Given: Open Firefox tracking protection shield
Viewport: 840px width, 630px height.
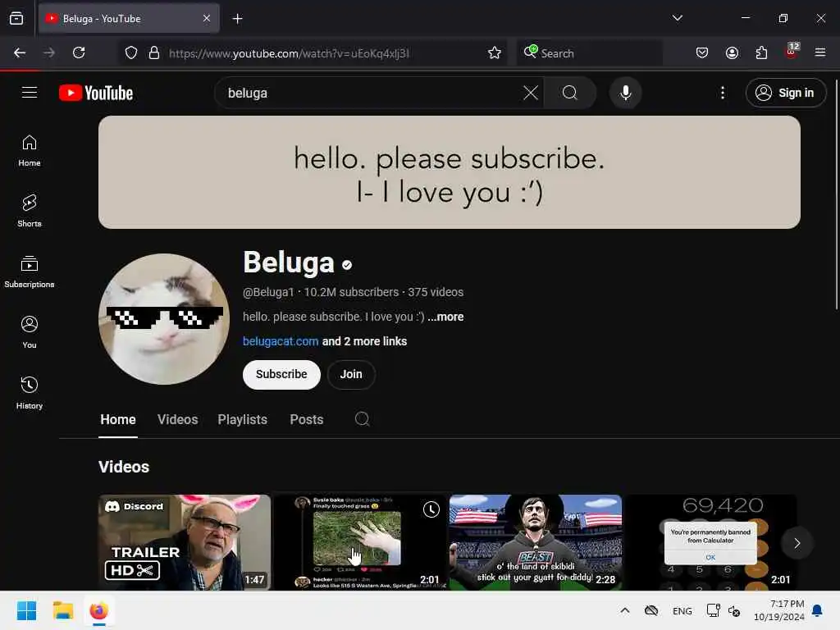Looking at the screenshot, I should pyautogui.click(x=131, y=52).
